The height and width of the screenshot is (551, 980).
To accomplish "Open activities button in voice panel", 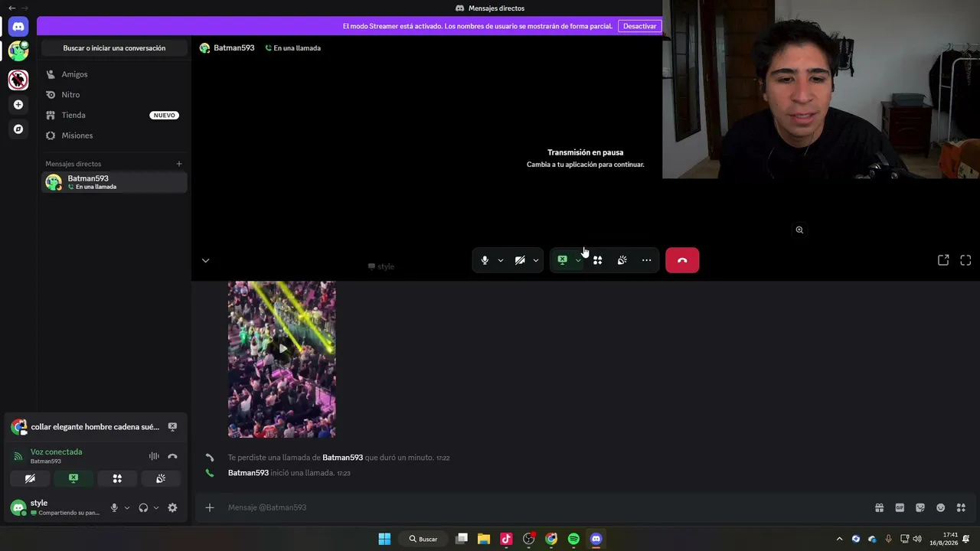I will (117, 478).
